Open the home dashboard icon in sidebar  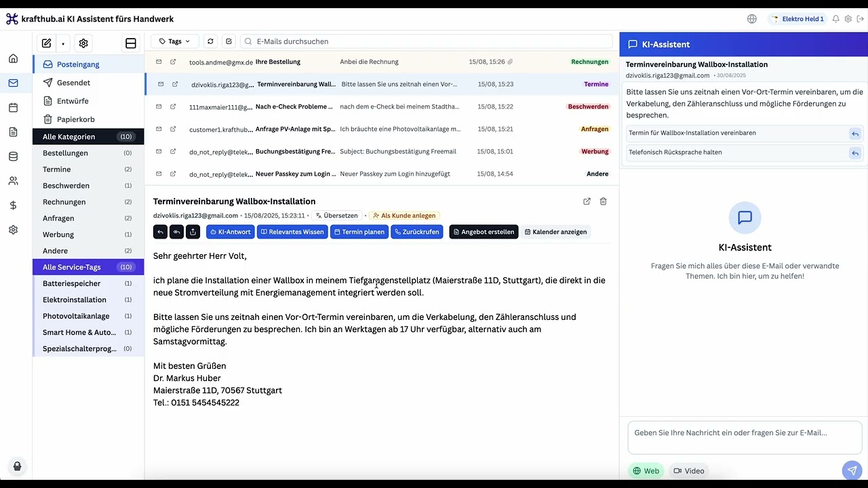[13, 59]
